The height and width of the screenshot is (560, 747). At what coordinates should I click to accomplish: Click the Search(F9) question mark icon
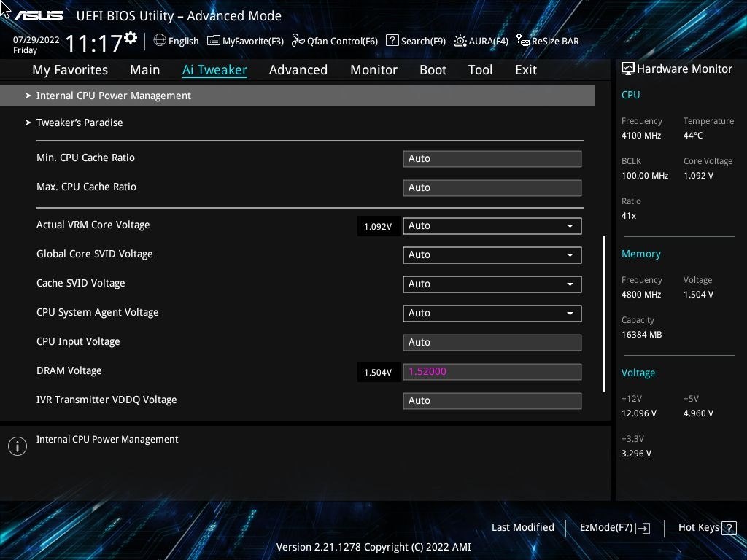(392, 41)
